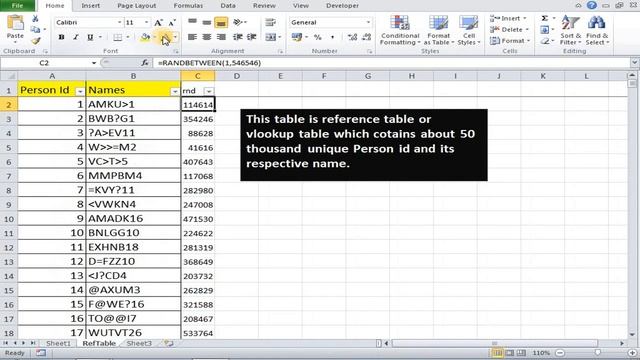Screen dimensions: 640x360
Task: Click the AutoSum sigma icon
Action: pos(544,18)
